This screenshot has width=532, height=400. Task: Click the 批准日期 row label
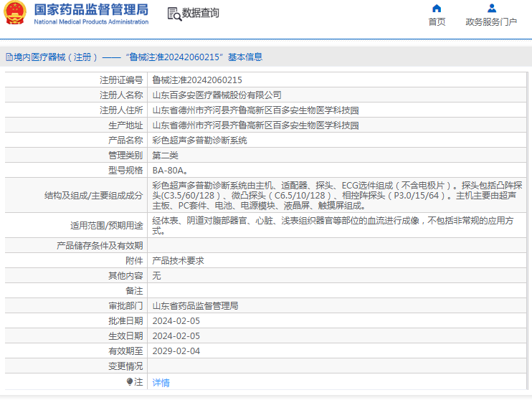pyautogui.click(x=125, y=320)
